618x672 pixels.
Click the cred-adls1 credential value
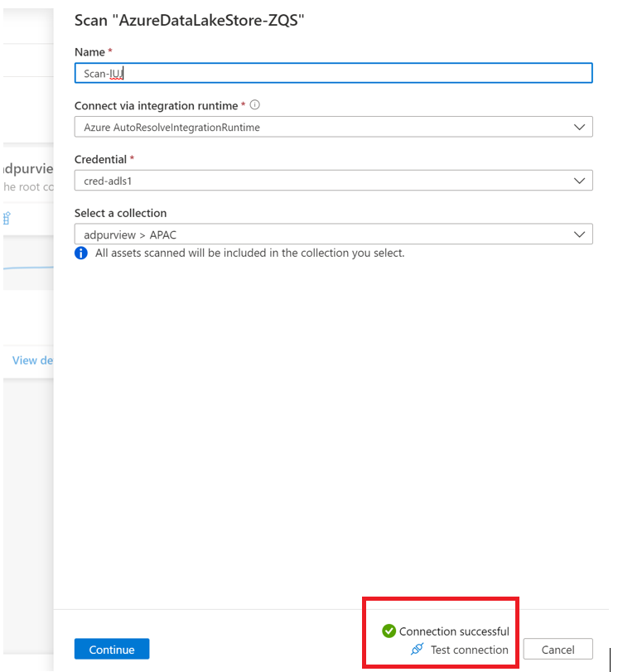(x=106, y=181)
